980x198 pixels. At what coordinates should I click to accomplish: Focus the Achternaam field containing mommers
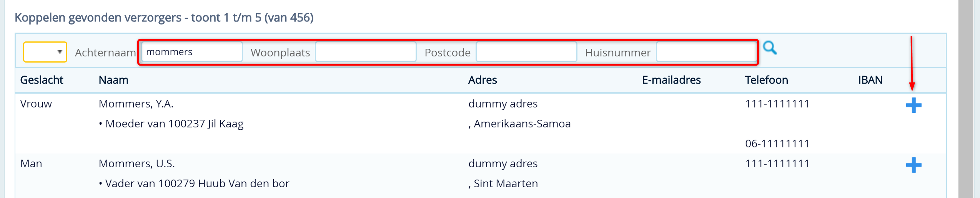[x=192, y=52]
